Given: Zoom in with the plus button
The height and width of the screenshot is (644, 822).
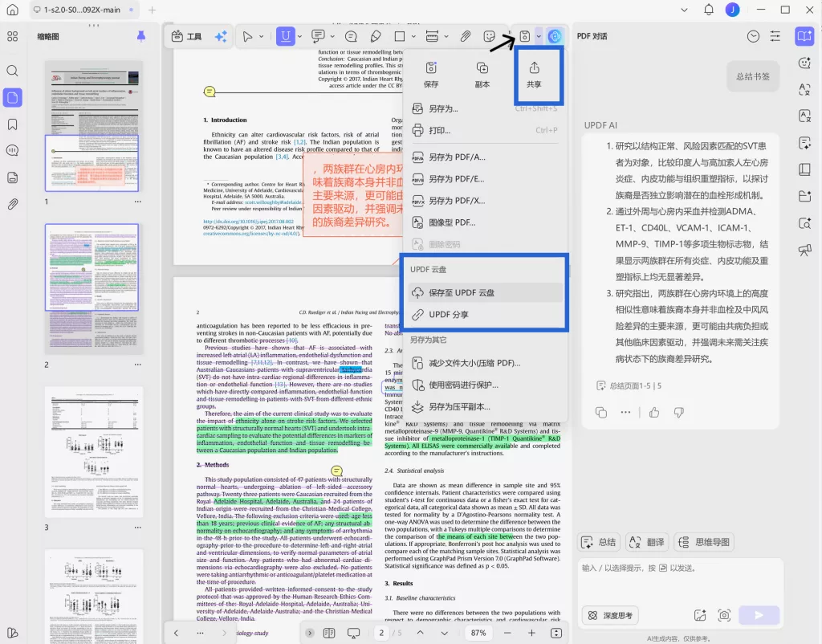Looking at the screenshot, I should [531, 633].
